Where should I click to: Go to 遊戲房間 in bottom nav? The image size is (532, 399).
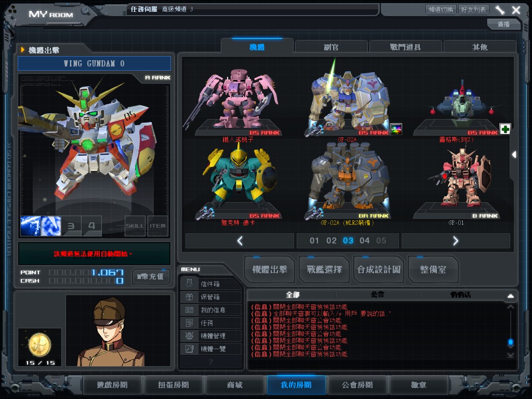[x=112, y=385]
